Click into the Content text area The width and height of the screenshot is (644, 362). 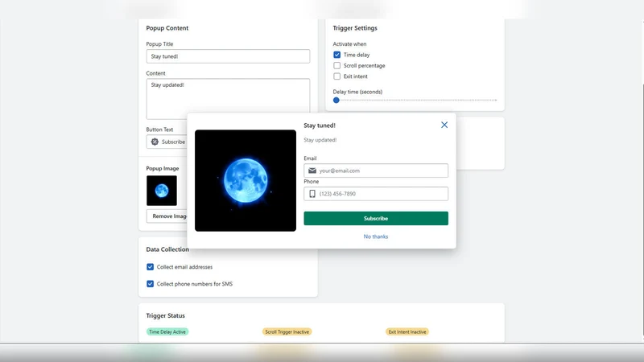tap(228, 99)
